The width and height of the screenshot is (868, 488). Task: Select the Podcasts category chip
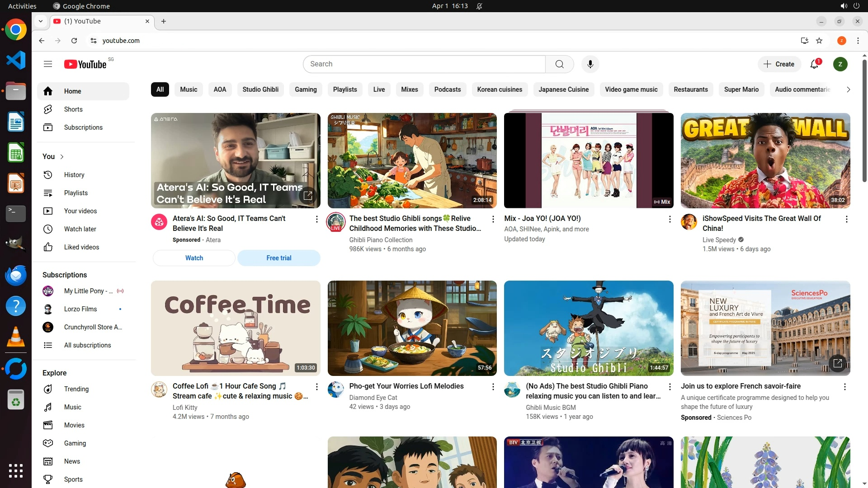pyautogui.click(x=447, y=89)
